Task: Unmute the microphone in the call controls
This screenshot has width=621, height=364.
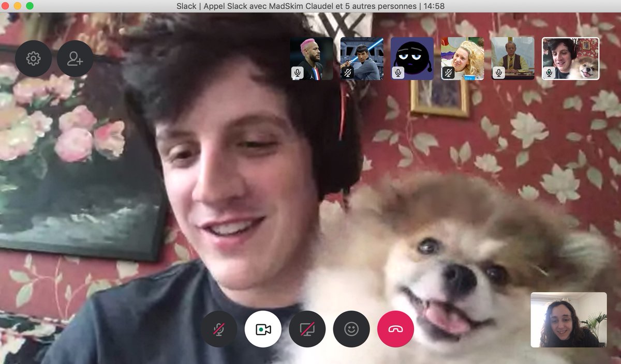Action: coord(219,329)
